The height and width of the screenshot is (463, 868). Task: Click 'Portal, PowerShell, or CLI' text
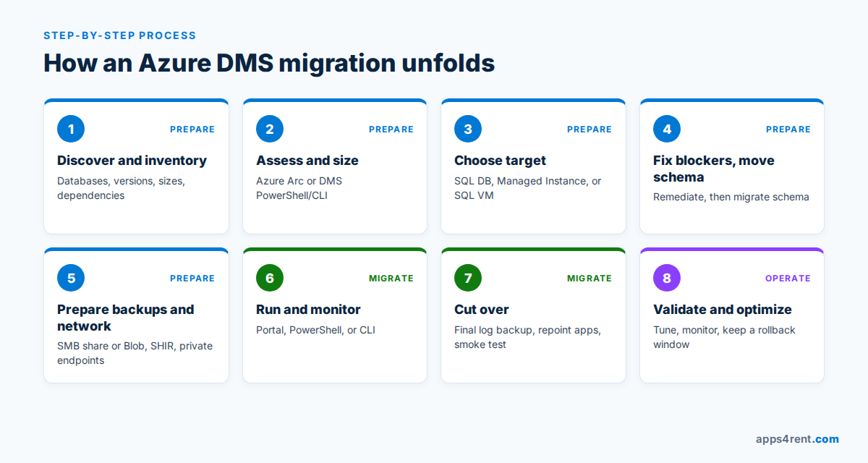click(315, 330)
